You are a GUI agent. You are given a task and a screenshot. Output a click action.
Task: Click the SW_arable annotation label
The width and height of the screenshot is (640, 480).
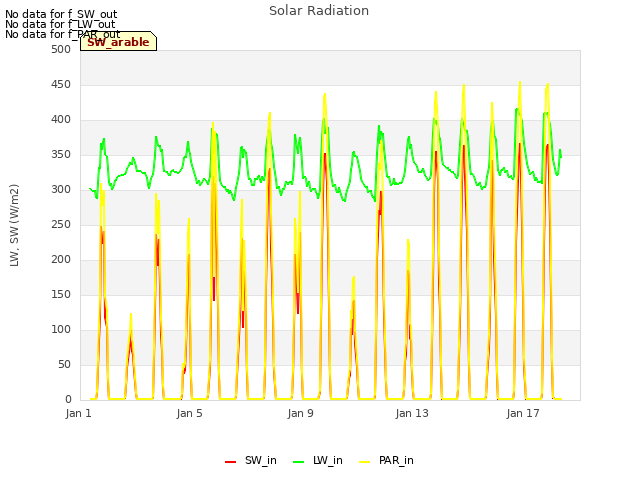coord(118,42)
